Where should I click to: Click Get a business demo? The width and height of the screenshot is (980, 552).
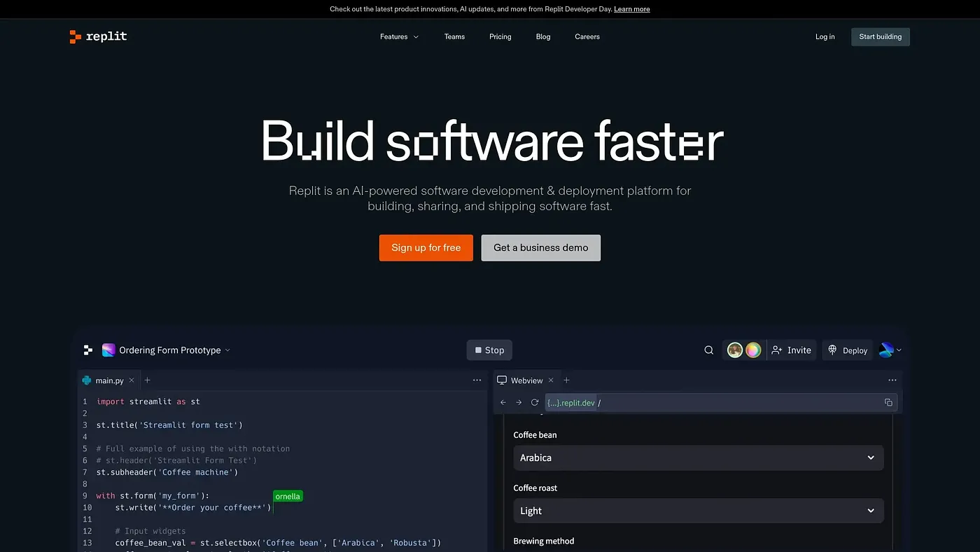coord(541,248)
